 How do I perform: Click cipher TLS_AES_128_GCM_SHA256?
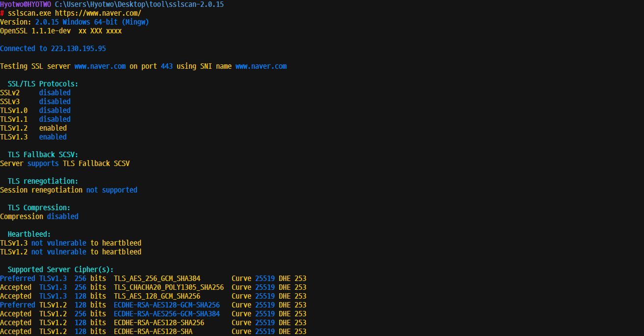point(157,296)
